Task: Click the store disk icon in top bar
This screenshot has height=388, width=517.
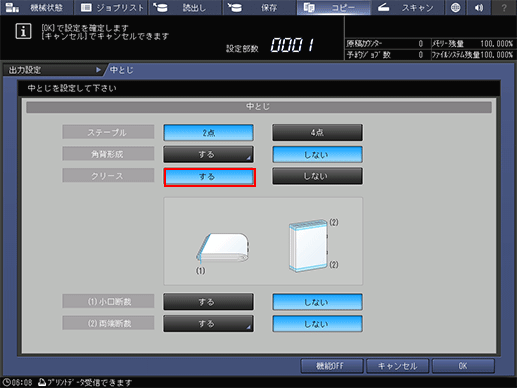Action: pyautogui.click(x=235, y=7)
